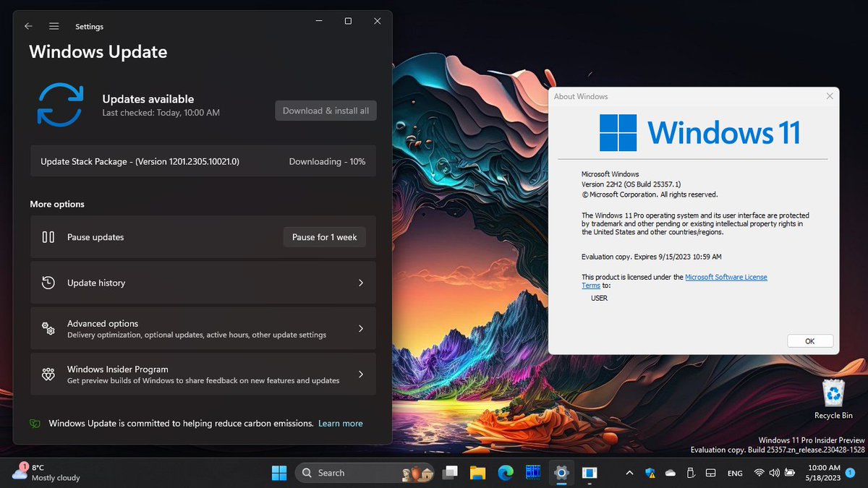Go back in the Settings window
Viewport: 868px width, 488px height.
pyautogui.click(x=28, y=26)
